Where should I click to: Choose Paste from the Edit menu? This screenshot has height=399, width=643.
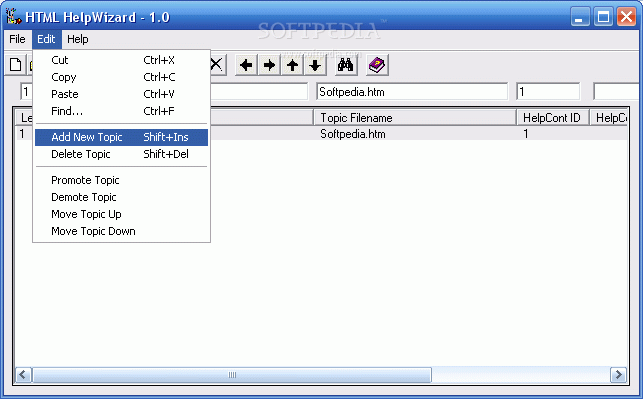click(121, 94)
